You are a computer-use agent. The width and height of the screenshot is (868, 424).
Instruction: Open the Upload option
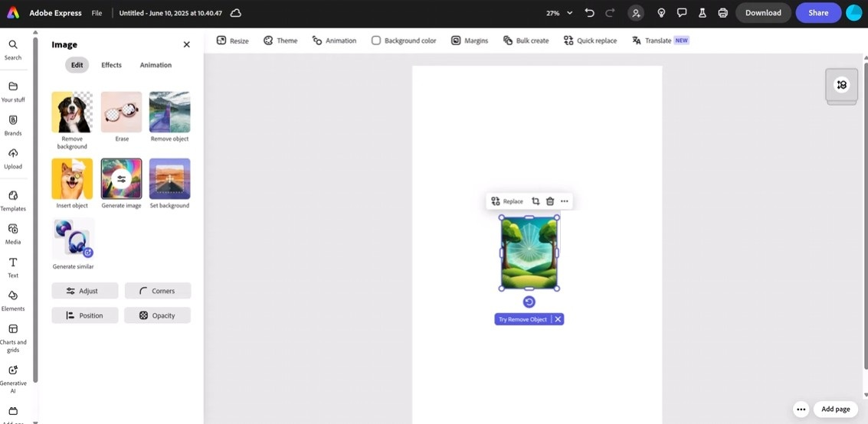13,158
